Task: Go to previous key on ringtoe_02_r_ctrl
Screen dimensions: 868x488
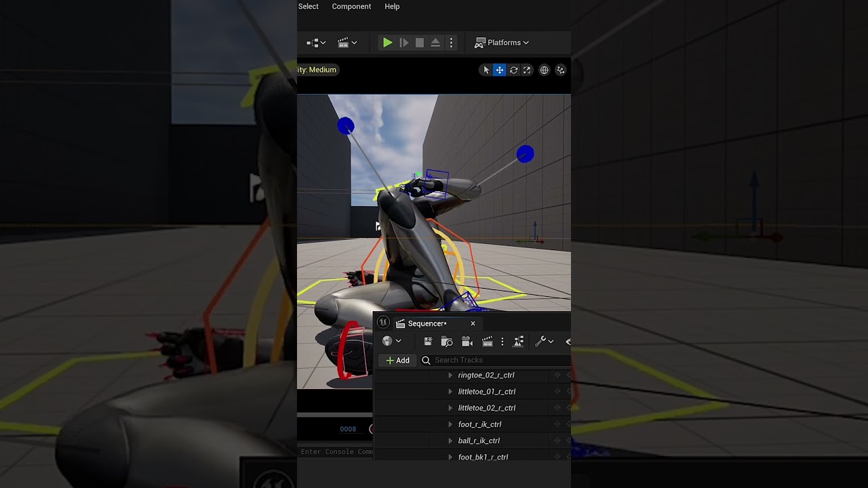Action: pyautogui.click(x=557, y=375)
